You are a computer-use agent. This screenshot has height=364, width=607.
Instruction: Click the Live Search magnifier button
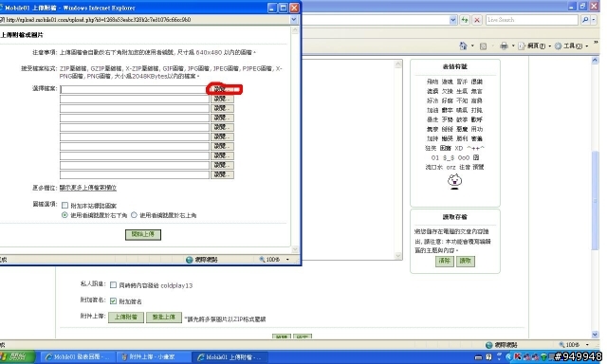click(585, 20)
